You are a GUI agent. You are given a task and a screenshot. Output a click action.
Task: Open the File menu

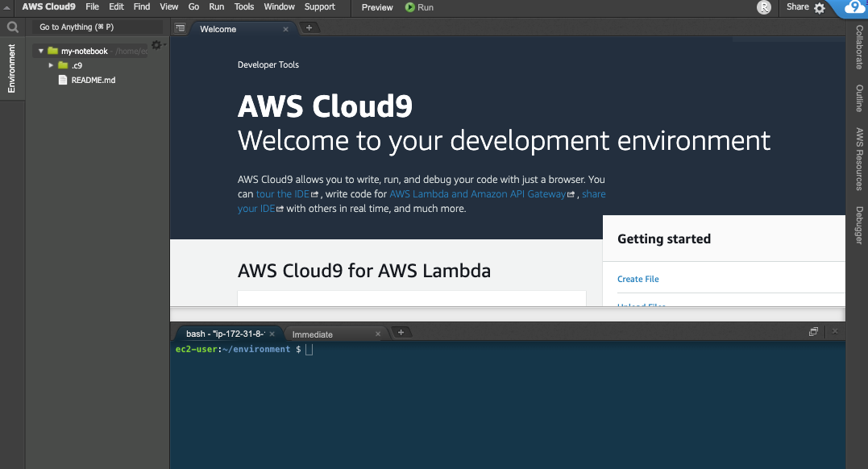(93, 6)
